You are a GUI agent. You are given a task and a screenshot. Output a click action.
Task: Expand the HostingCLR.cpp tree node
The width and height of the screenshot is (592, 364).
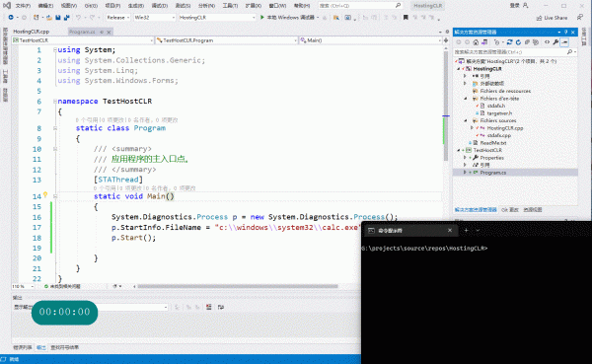(472, 128)
